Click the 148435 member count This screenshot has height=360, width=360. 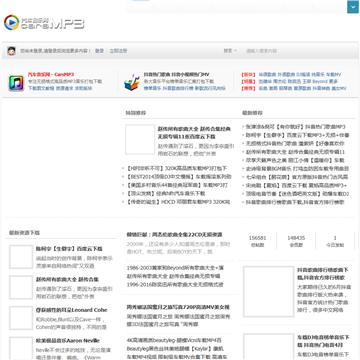click(x=296, y=238)
